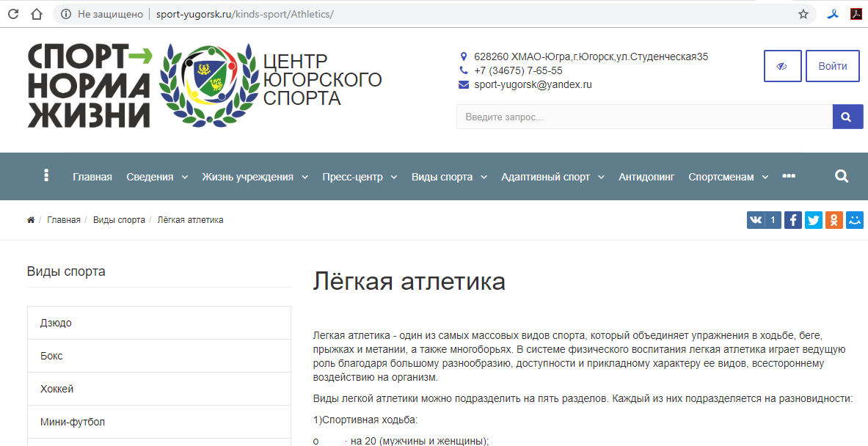The width and height of the screenshot is (868, 446).
Task: Expand the 'Жизнь учреждения' dropdown arrow
Action: coord(305,177)
